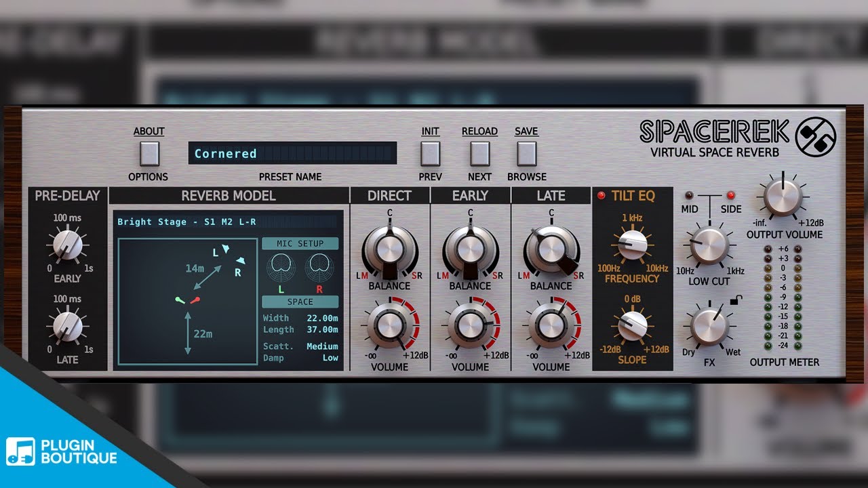Click the DIRECT balance knob
Screen dimensions: 868x488
[x=389, y=251]
